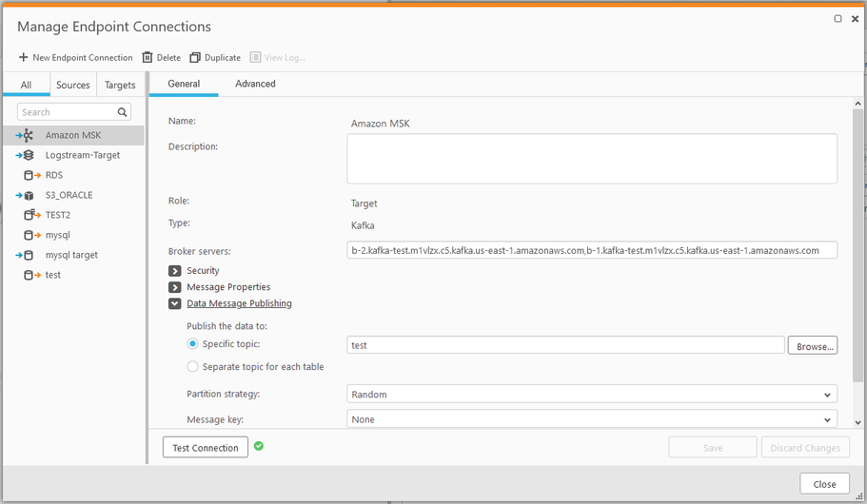Open the General tab
This screenshot has width=867, height=504.
click(x=184, y=84)
